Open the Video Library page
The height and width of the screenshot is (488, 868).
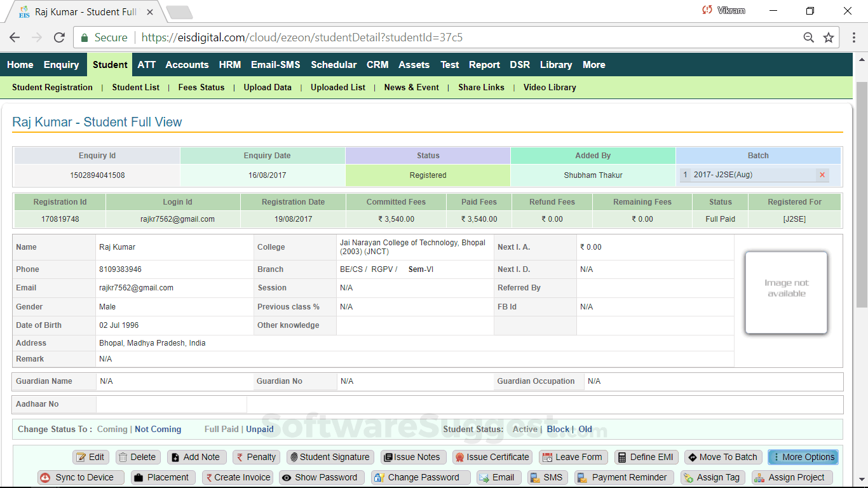pos(550,88)
